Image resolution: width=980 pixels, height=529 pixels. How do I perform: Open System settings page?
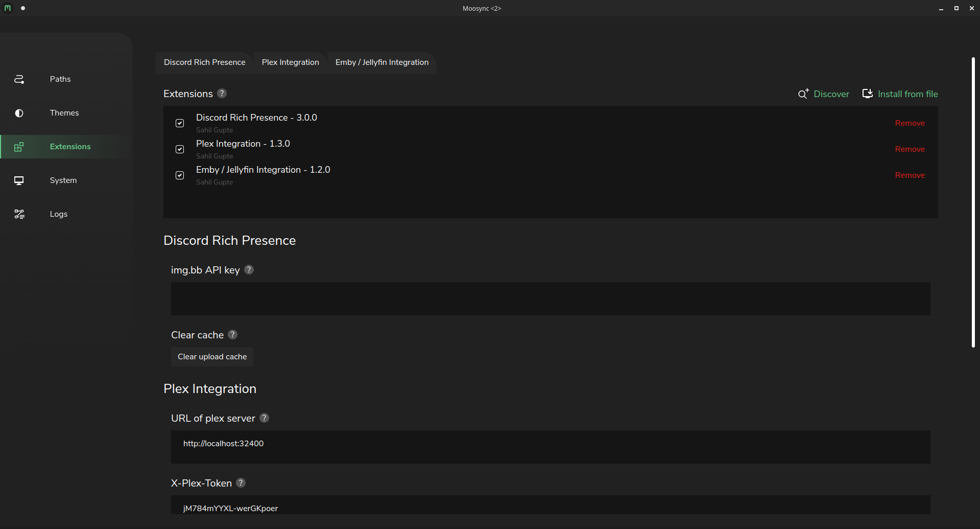pos(63,180)
